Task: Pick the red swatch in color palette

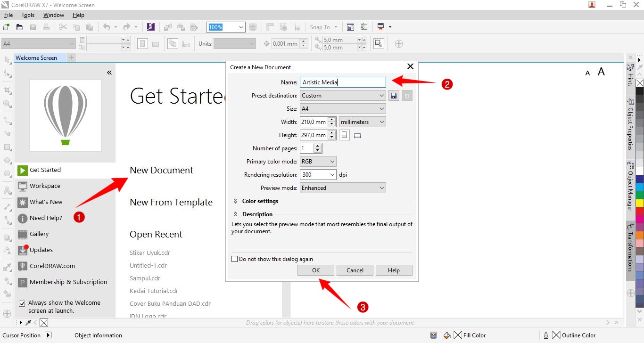Action: 640,211
